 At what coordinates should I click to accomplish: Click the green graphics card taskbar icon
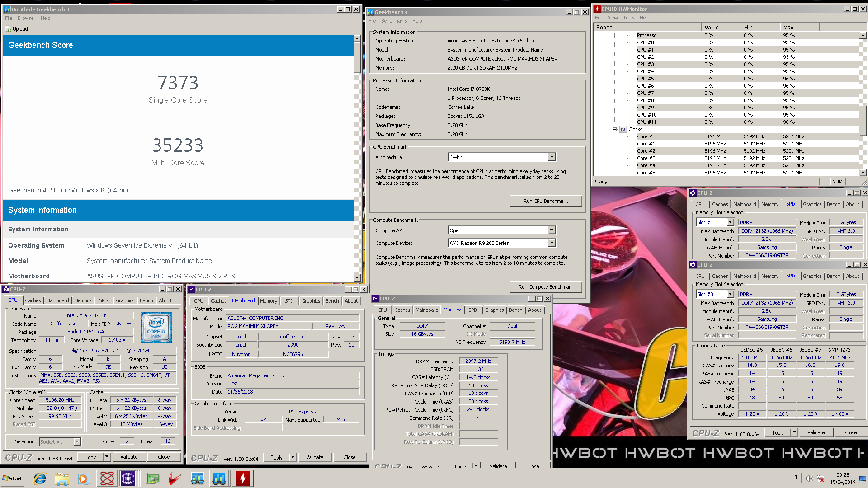pos(153,479)
